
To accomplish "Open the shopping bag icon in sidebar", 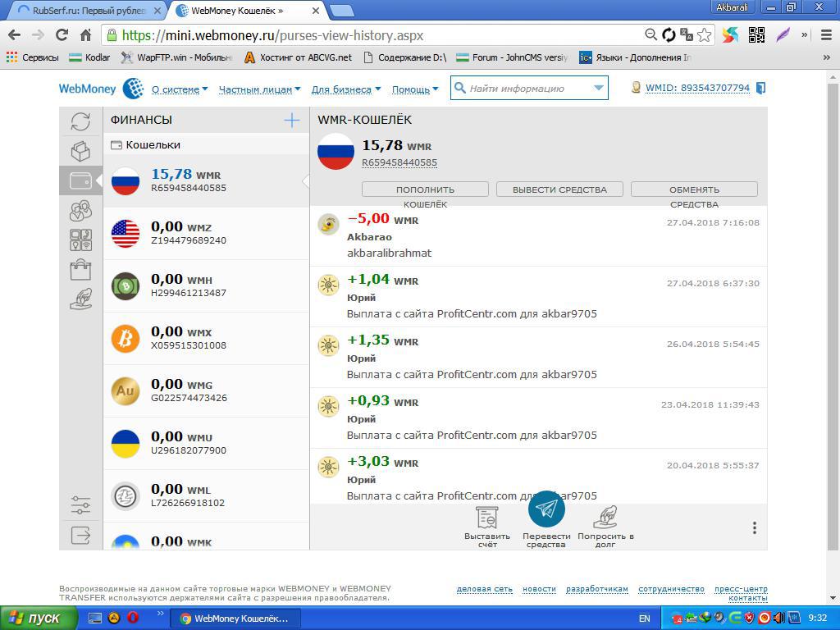I will [80, 270].
